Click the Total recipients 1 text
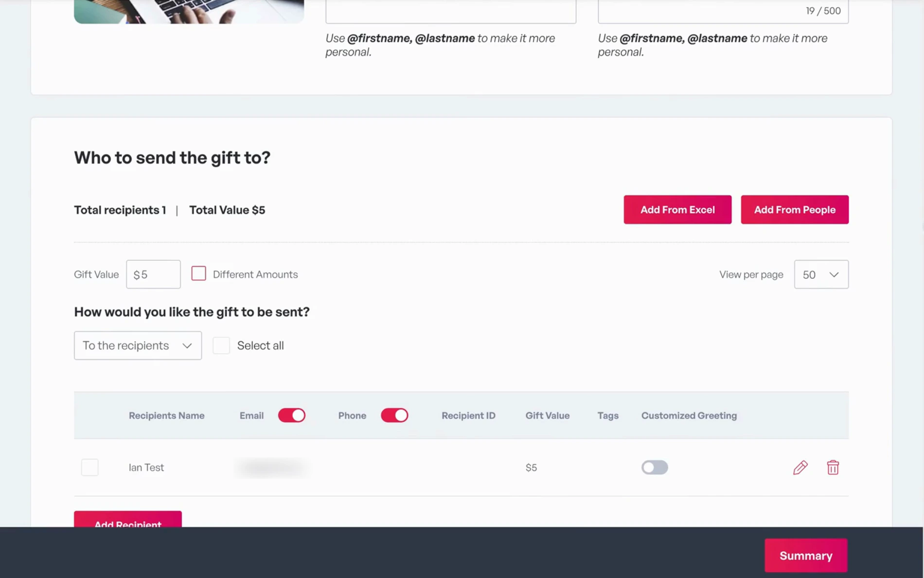Screen dimensions: 924x578 120,210
